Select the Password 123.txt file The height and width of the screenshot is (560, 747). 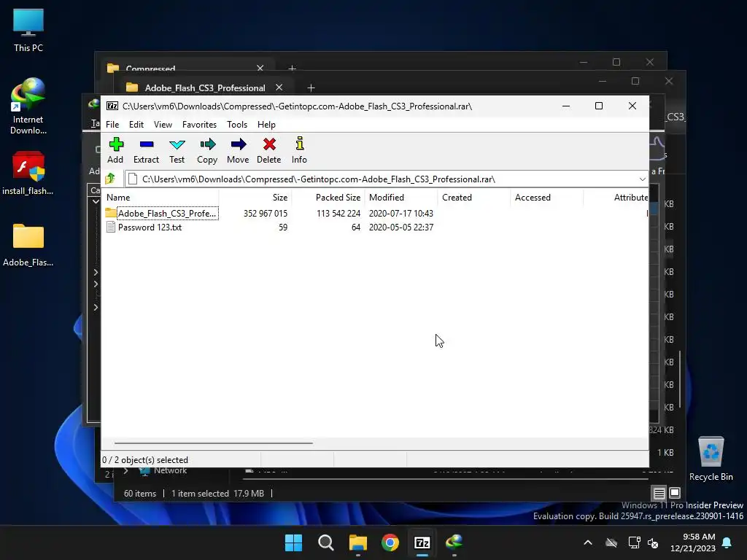click(150, 227)
